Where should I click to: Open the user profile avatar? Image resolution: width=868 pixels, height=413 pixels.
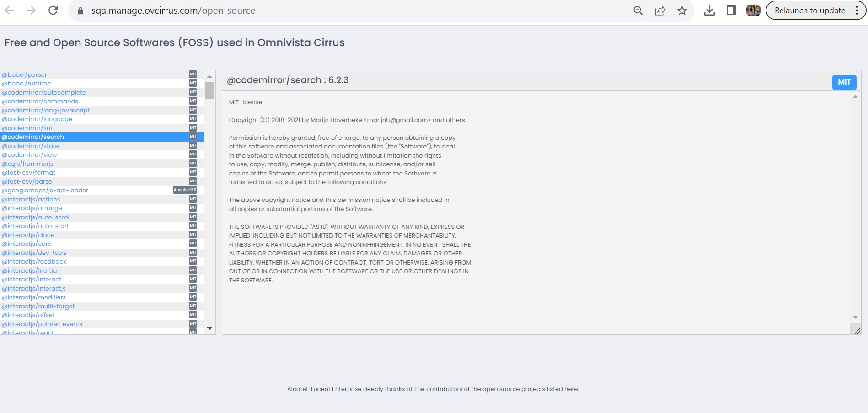pyautogui.click(x=753, y=11)
